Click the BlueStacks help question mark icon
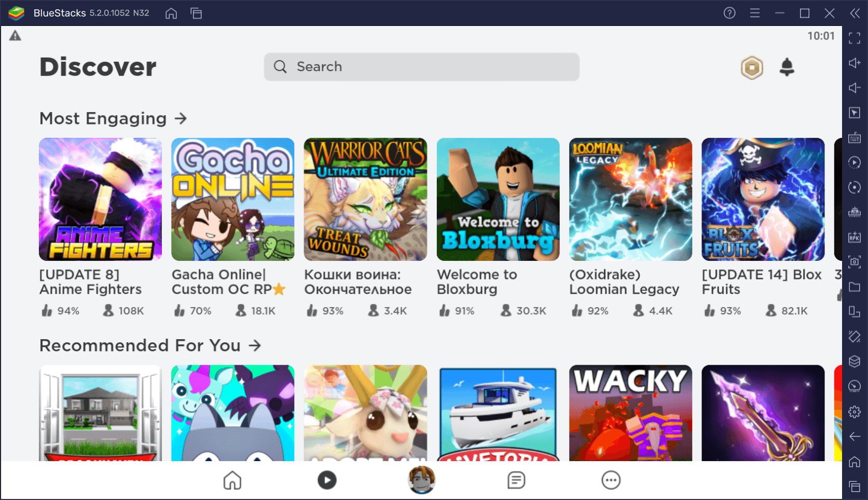868x500 pixels. [x=729, y=13]
